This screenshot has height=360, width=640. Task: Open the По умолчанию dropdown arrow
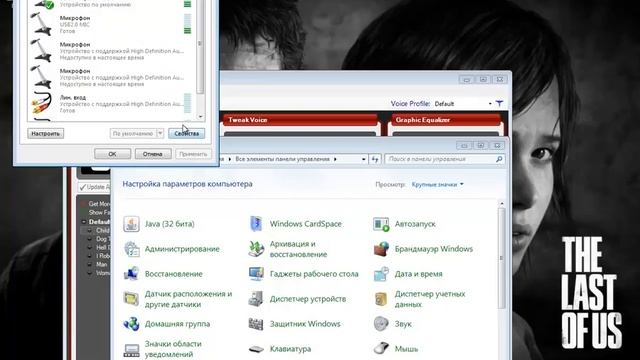tap(160, 133)
